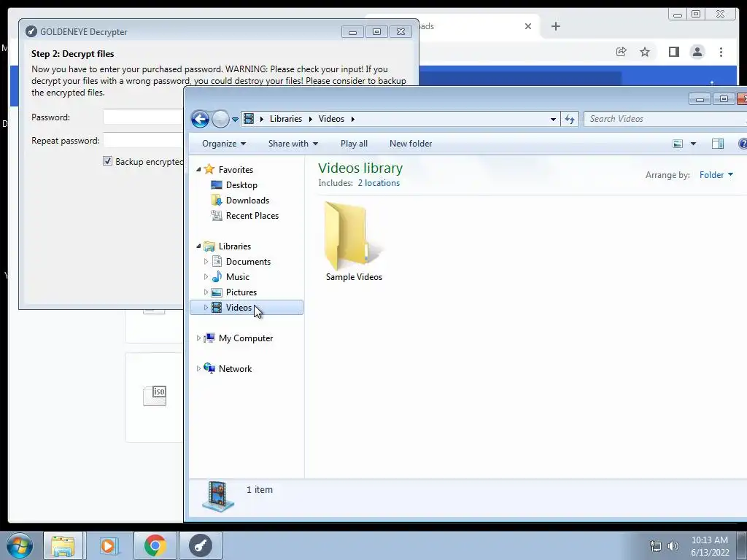
Task: Open My Computer in the navigation pane
Action: [x=245, y=338]
